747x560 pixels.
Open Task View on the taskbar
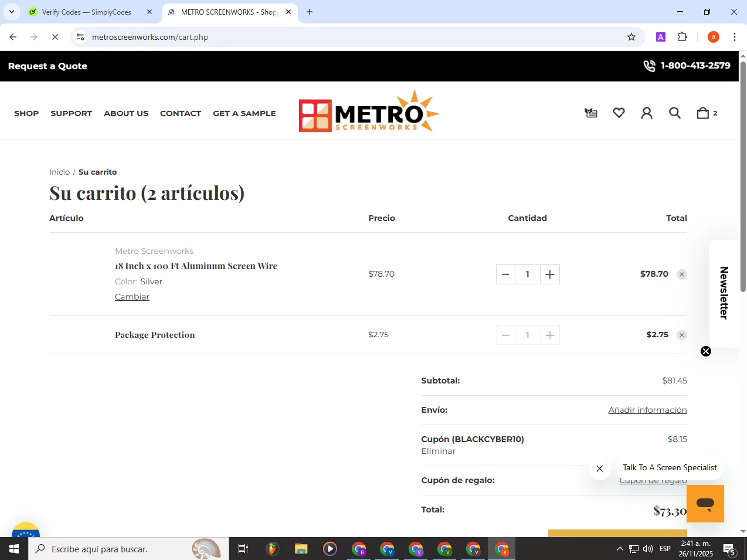(243, 549)
